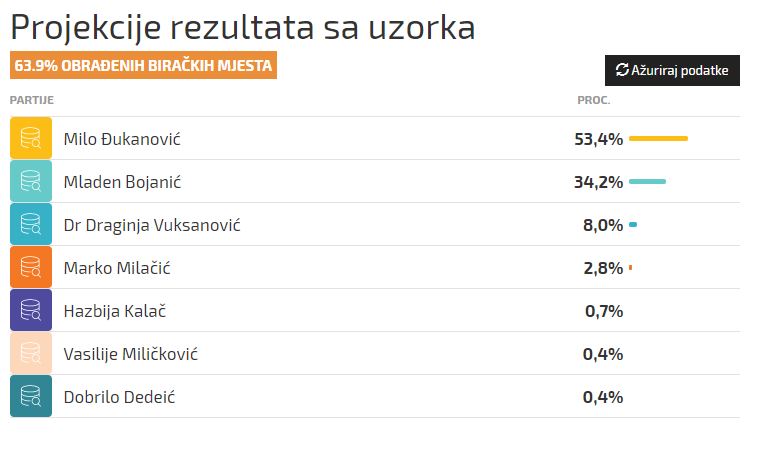
Task: Click the orange processed polling stations badge
Action: pos(143,65)
